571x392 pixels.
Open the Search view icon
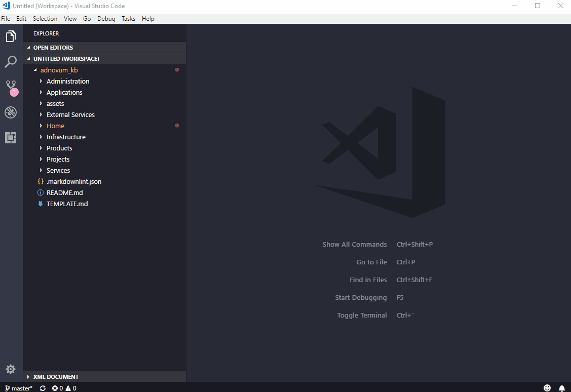point(11,61)
